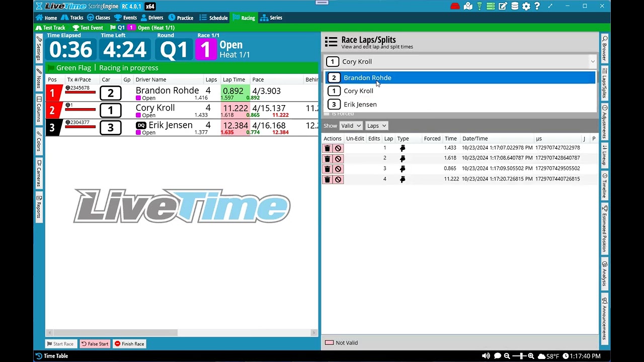The height and width of the screenshot is (362, 644).
Task: Open the Schedule menu
Action: point(214,18)
